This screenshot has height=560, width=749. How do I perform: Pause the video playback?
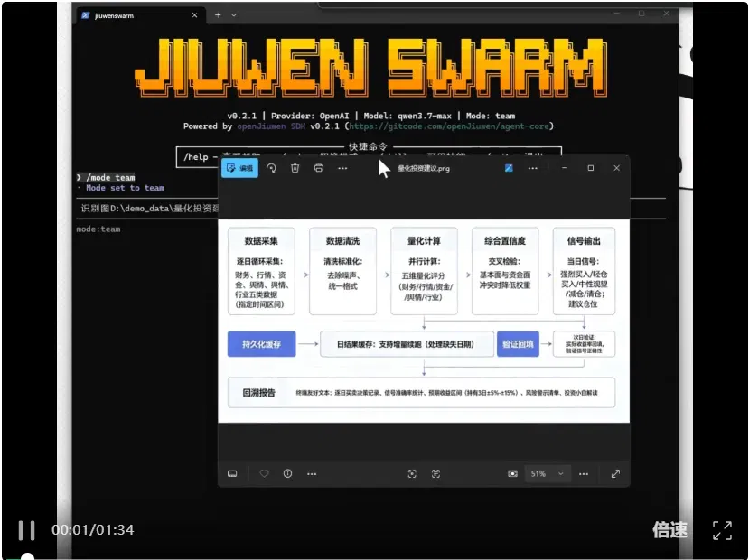[27, 530]
